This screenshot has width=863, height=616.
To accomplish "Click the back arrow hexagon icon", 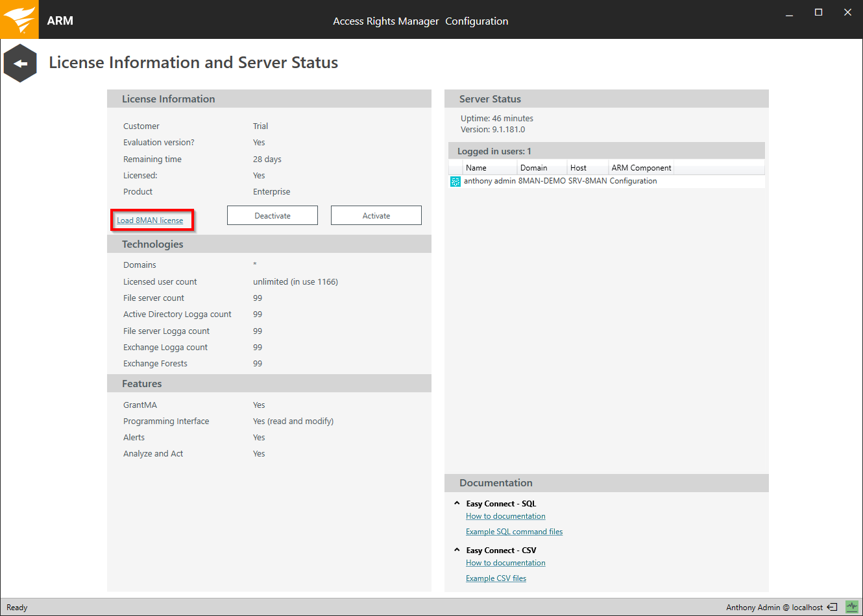I will point(20,64).
